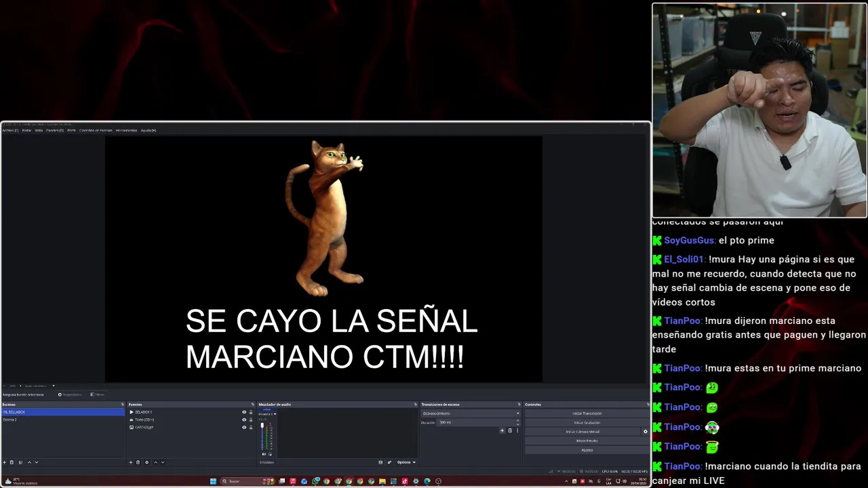Move selected scene down in Escenas
This screenshot has height=488, width=868.
point(37,462)
